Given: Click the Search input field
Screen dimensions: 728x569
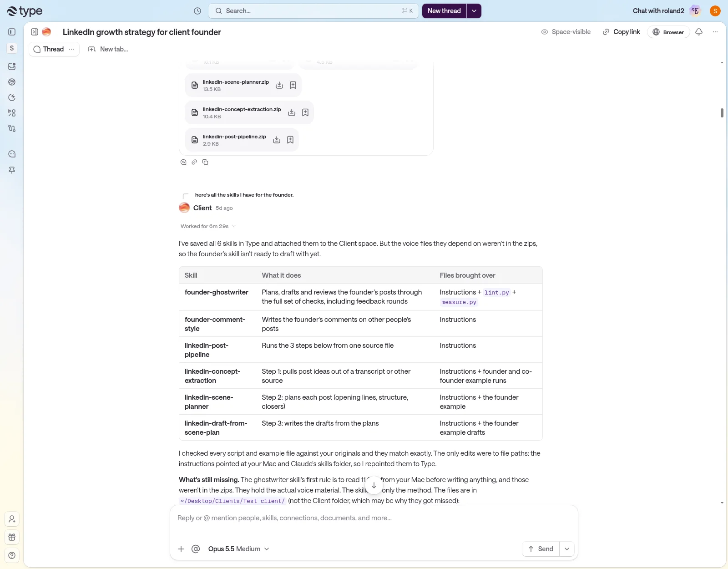Looking at the screenshot, I should coord(313,11).
